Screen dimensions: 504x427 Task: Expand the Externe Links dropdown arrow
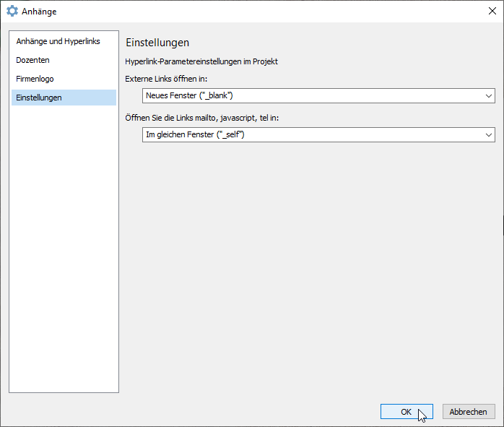tap(489, 96)
